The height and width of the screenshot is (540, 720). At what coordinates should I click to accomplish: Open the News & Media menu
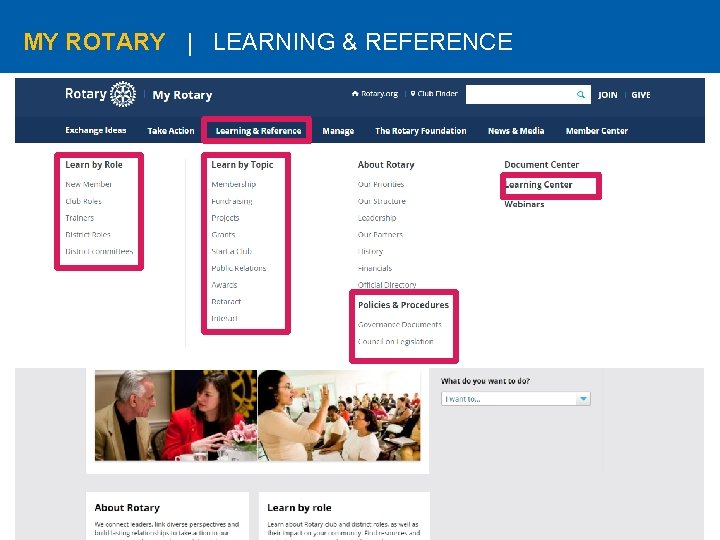click(x=516, y=131)
